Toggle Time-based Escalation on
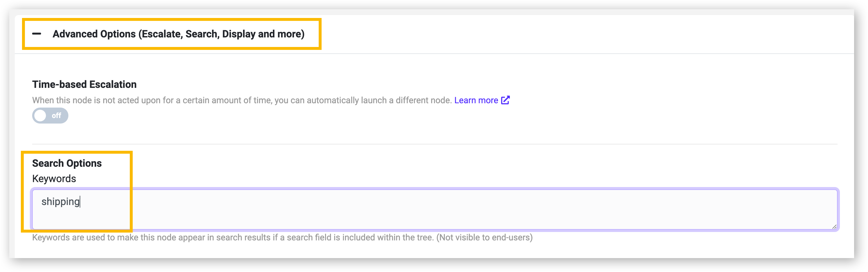Screen dimensions: 868x272 50,116
